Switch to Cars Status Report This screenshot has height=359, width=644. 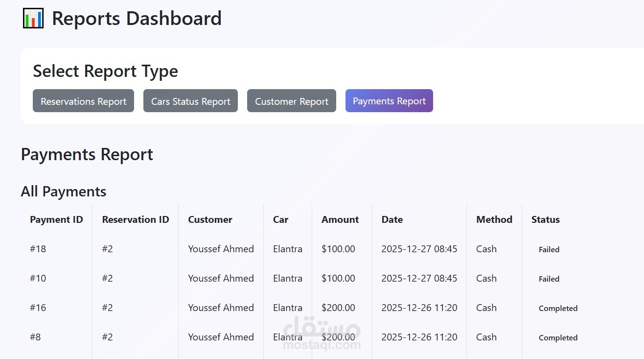190,101
